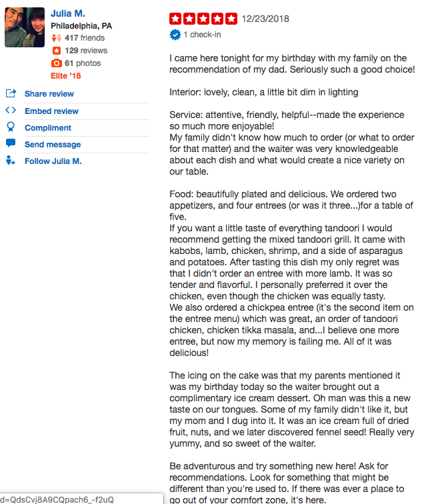The image size is (444, 504).
Task: Click the orange friends icon beside 417
Action: (x=57, y=38)
